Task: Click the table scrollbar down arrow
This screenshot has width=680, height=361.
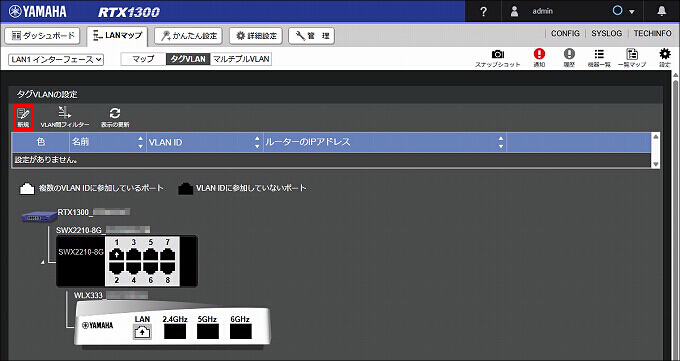Action: tap(656, 164)
